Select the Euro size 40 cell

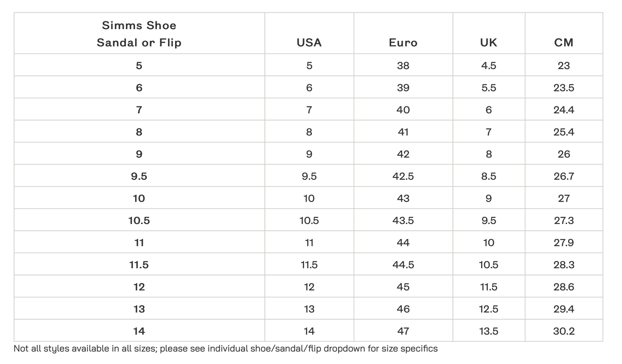pyautogui.click(x=403, y=110)
